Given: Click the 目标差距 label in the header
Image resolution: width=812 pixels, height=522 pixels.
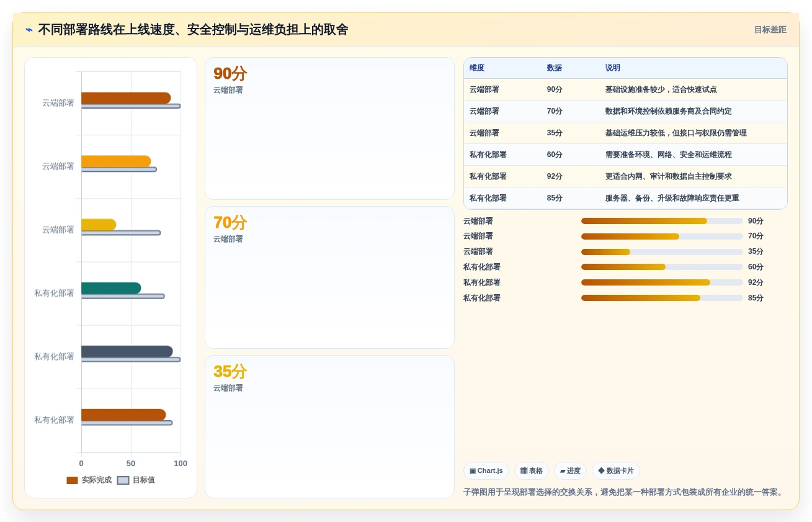Looking at the screenshot, I should (770, 30).
